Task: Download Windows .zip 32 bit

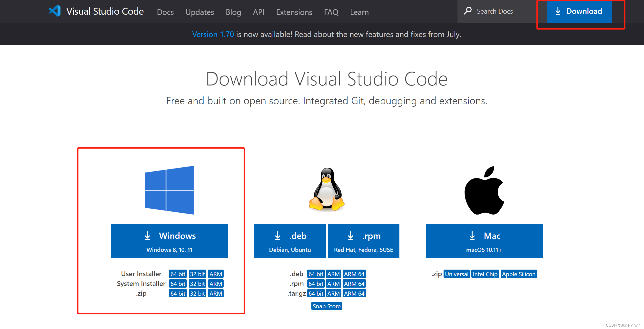Action: [197, 293]
